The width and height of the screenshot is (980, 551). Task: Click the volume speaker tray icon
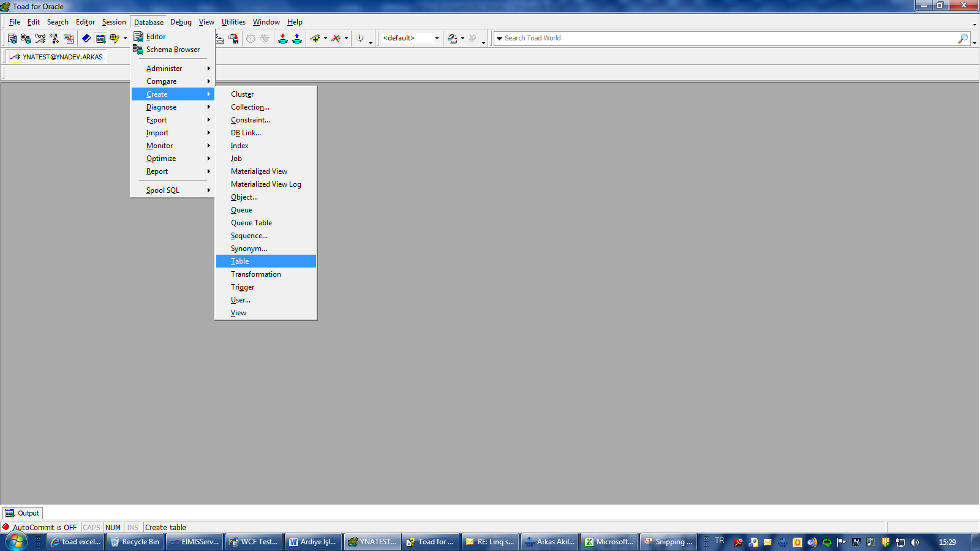[x=915, y=542]
